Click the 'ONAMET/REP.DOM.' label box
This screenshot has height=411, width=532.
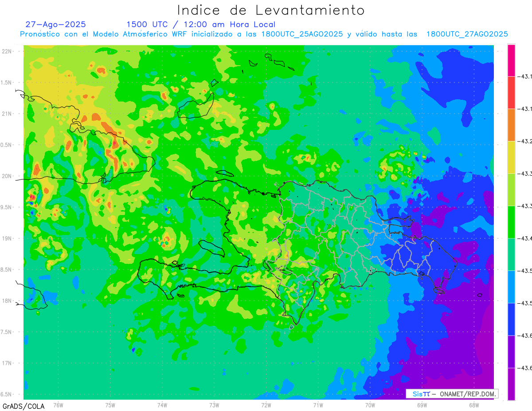click(x=452, y=394)
